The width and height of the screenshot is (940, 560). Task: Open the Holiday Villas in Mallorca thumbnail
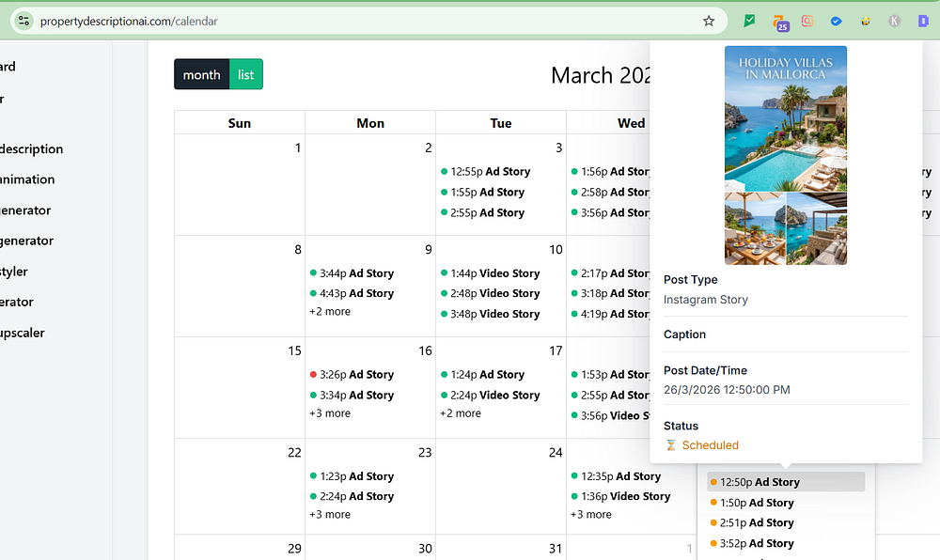[785, 155]
